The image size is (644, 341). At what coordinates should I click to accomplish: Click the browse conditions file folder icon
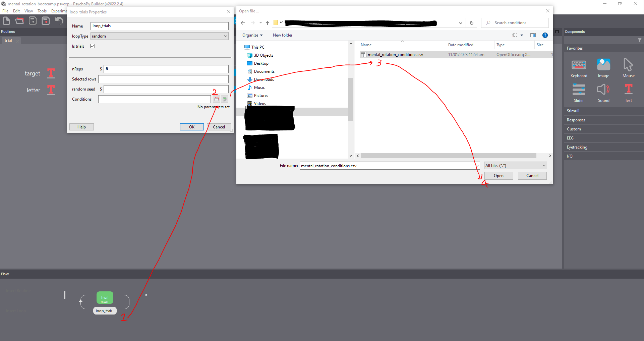pos(217,99)
